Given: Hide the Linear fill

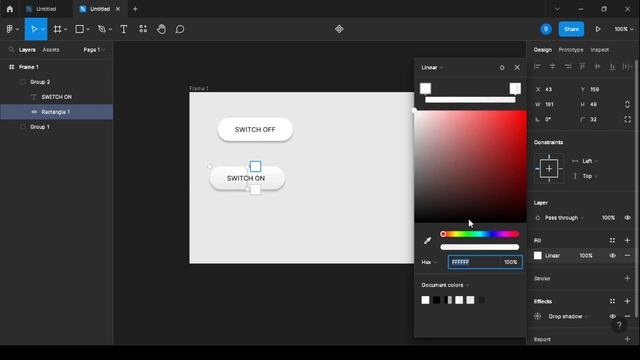Looking at the screenshot, I should click(613, 256).
